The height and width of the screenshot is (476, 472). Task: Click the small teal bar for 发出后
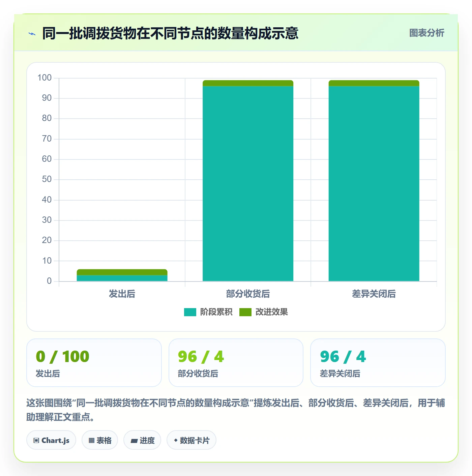122,278
